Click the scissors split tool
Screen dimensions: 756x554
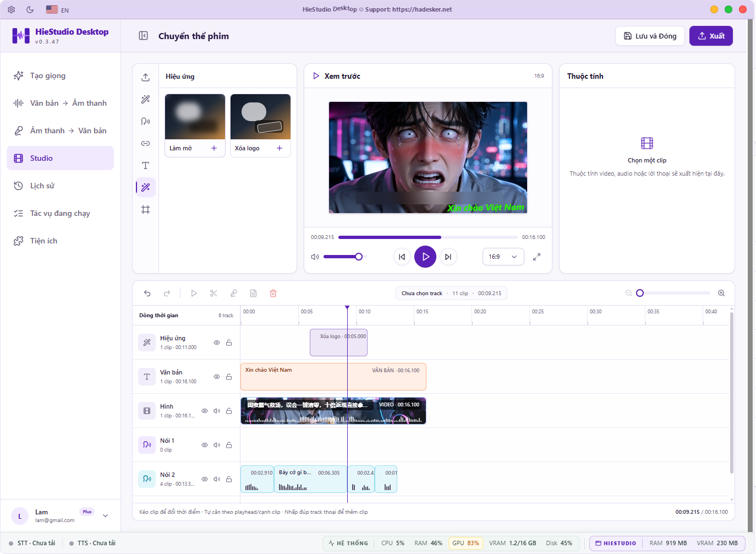[213, 294]
